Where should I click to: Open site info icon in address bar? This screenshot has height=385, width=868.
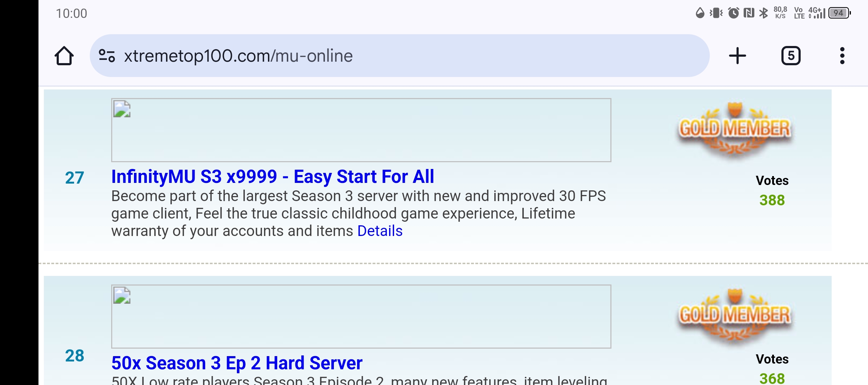coord(107,56)
